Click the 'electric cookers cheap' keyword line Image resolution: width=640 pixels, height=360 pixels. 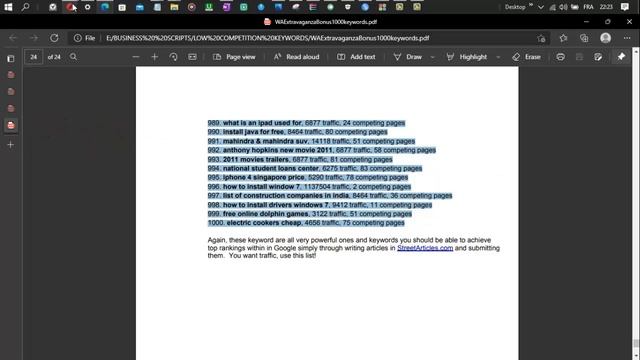click(306, 223)
